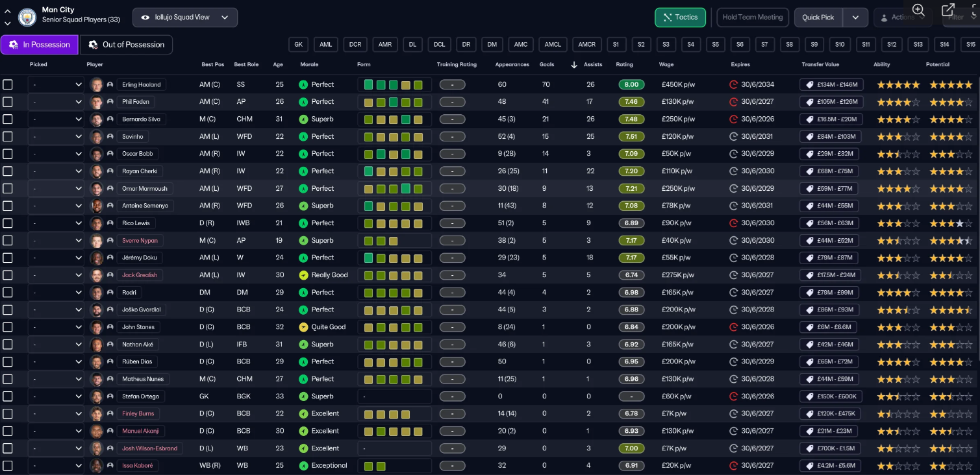The height and width of the screenshot is (475, 980).
Task: Click the Goals column sort arrow
Action: click(573, 65)
